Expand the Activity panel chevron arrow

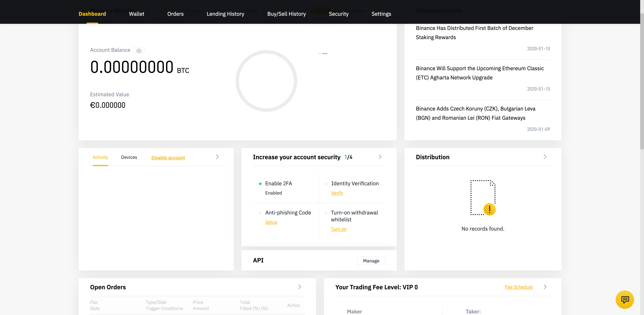click(217, 157)
